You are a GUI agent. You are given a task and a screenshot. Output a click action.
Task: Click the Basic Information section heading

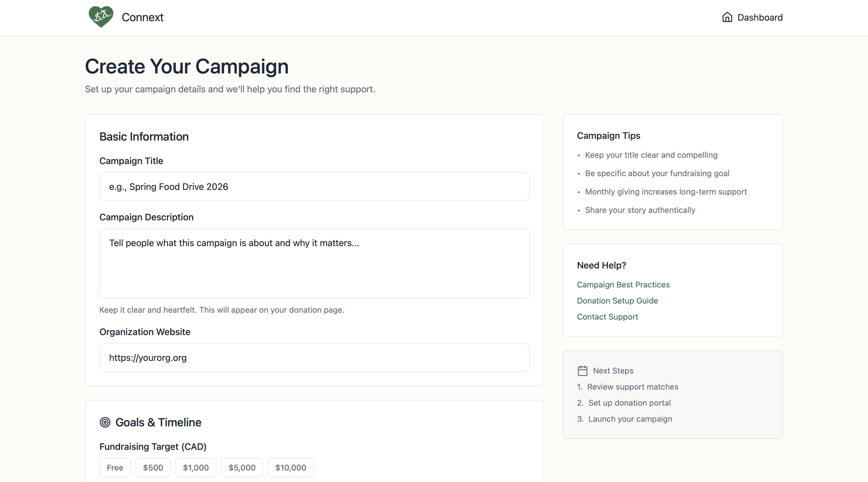[x=144, y=137]
